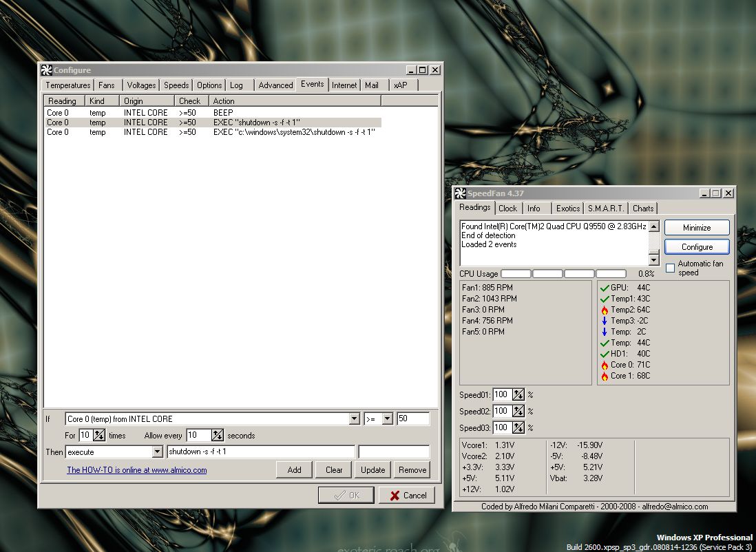Open the Advanced tab

tap(275, 85)
